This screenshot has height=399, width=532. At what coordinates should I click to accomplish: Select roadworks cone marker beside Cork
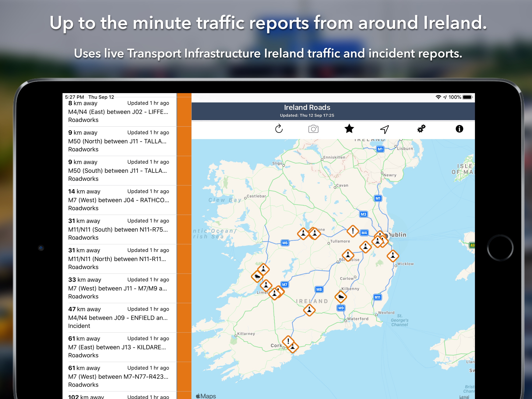click(x=293, y=347)
